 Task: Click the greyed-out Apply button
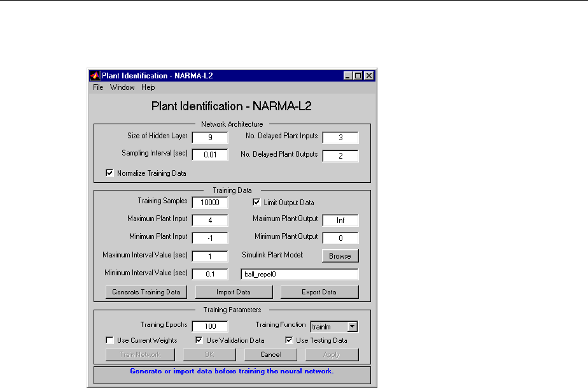tap(332, 355)
